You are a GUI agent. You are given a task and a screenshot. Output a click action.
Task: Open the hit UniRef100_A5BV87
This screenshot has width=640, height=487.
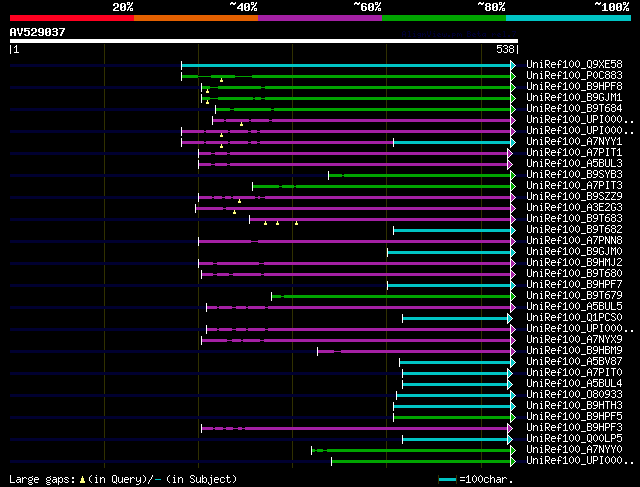click(574, 362)
